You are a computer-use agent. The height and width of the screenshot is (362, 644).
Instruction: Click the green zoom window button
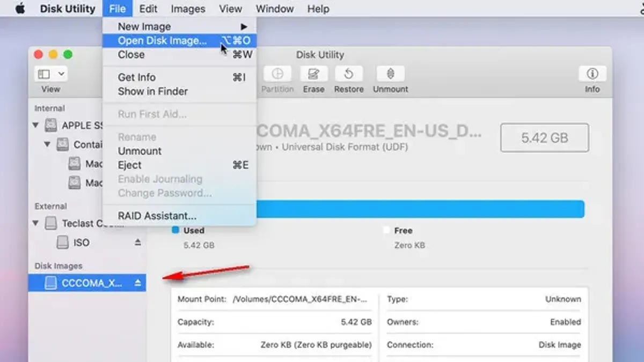click(68, 55)
